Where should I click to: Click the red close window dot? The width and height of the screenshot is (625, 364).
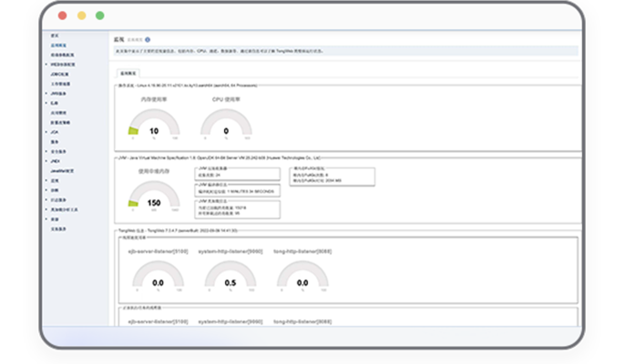[x=62, y=15]
